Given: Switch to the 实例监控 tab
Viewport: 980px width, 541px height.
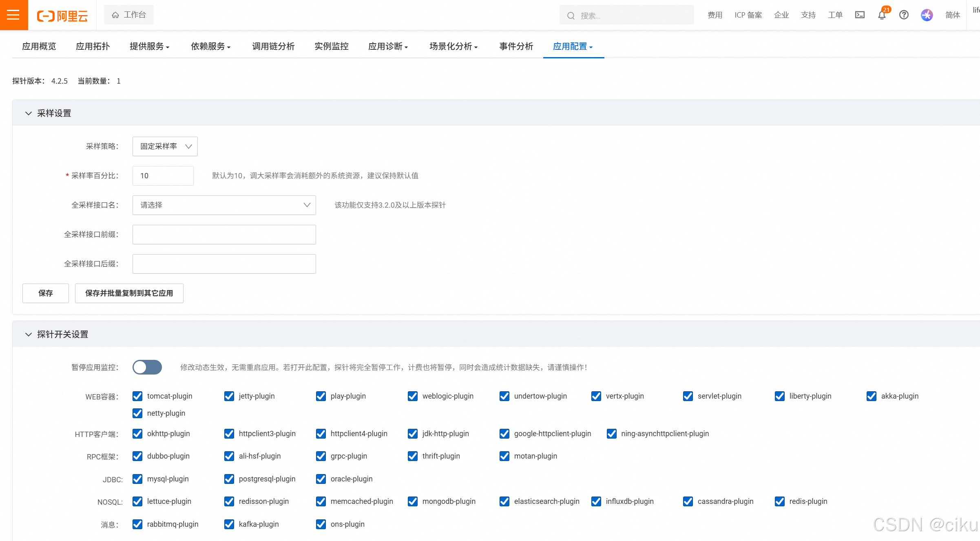Looking at the screenshot, I should [332, 47].
